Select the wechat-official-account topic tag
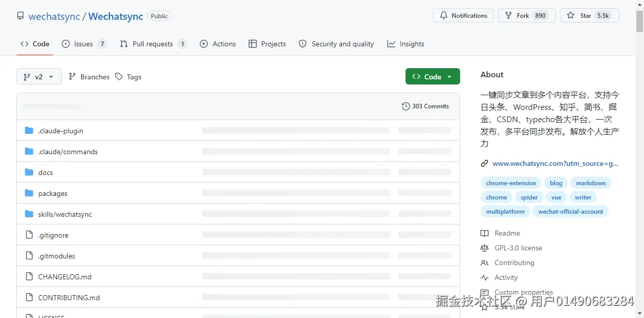 [x=571, y=212]
